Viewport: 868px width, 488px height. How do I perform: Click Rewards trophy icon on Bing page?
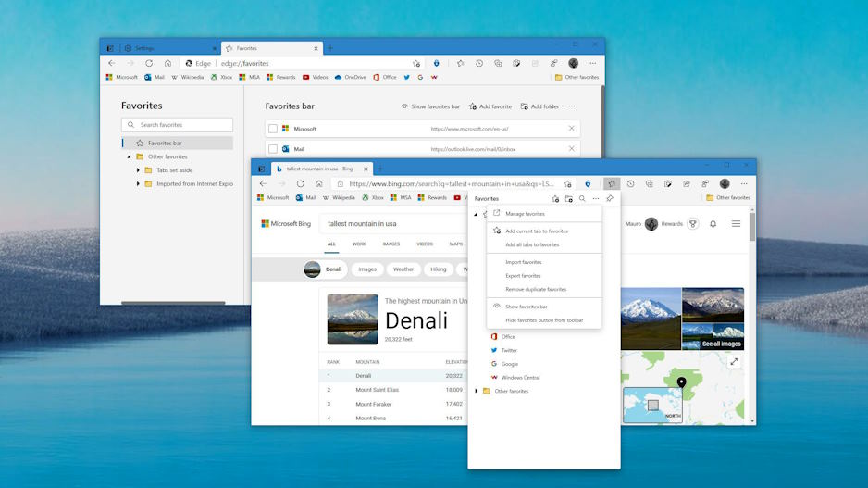click(692, 224)
